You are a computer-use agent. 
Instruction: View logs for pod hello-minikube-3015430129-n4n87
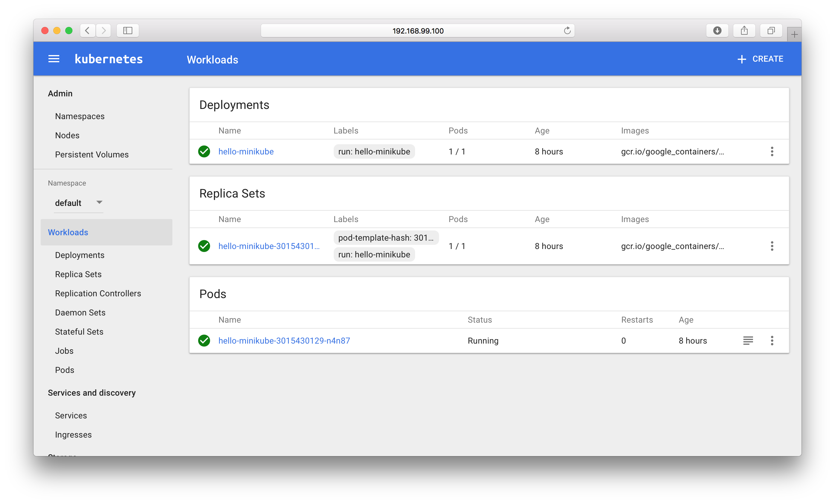748,340
